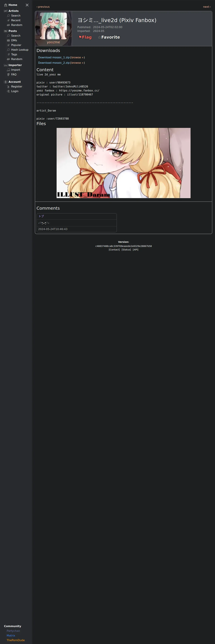The image size is (215, 644).
Task: Open Artists Search page
Action: pyautogui.click(x=16, y=16)
